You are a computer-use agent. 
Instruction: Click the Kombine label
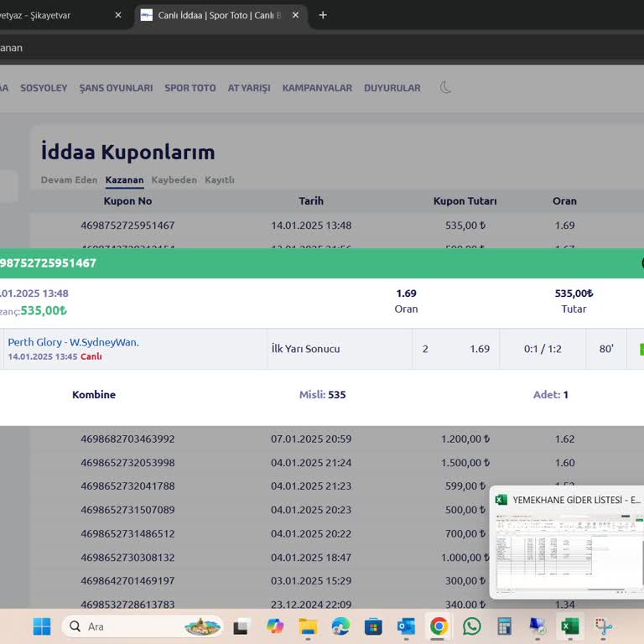pos(94,395)
